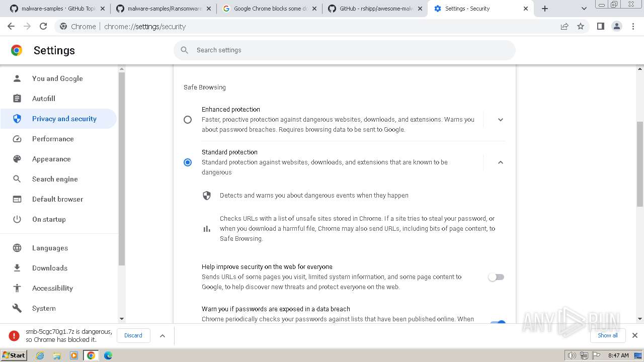Screen dimensions: 644x362
Task: Open Internet Explorer from the taskbar
Action: 40,355
